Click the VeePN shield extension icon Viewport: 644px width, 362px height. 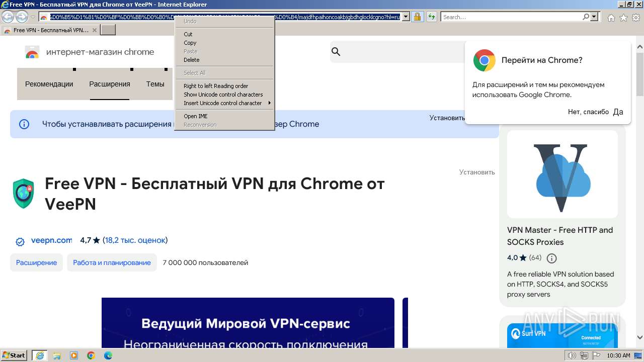(23, 194)
